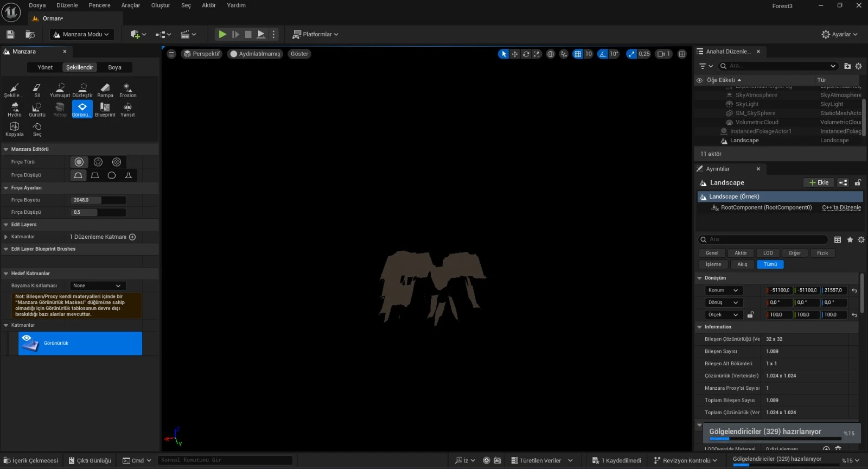
Task: Select the Tümü details filter
Action: (x=770, y=264)
